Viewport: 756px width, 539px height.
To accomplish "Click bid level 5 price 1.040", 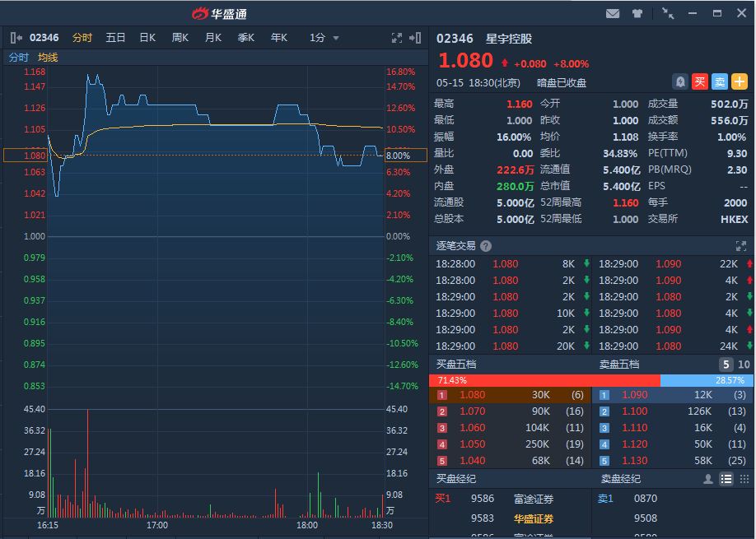I will 473,461.
